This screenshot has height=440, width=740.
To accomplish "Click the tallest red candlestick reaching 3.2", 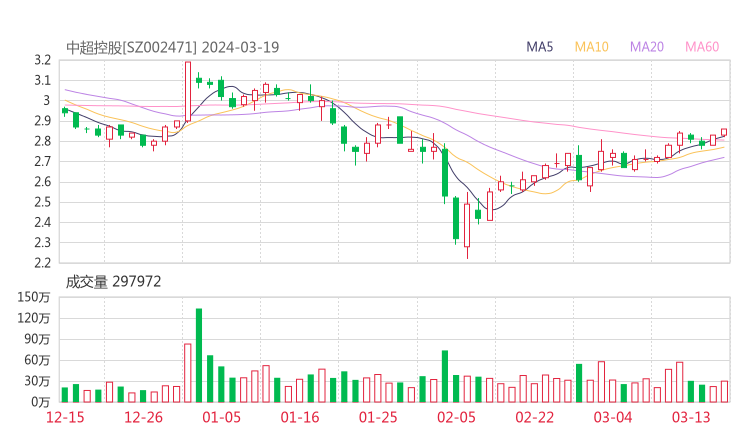I will click(x=188, y=92).
